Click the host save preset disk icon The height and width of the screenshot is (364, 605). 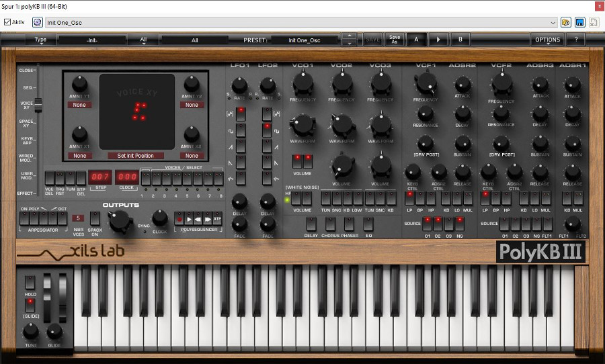(580, 22)
